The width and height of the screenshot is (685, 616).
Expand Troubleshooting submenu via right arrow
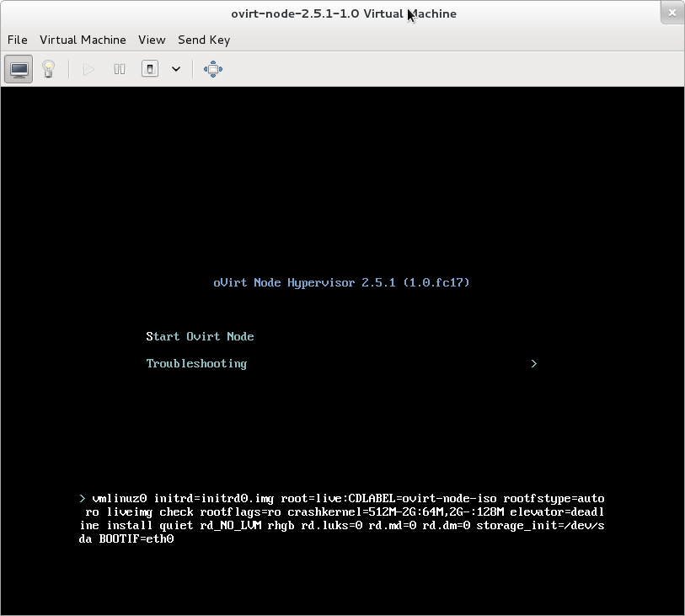coord(533,363)
